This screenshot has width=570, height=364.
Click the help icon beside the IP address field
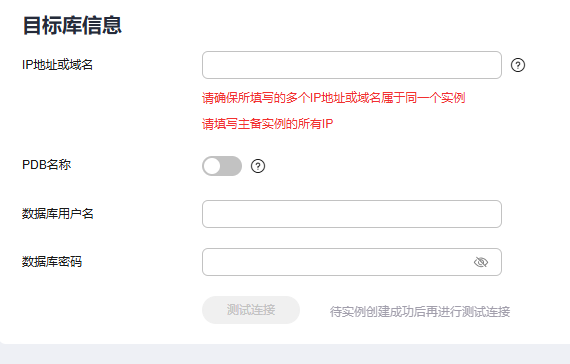tap(518, 65)
